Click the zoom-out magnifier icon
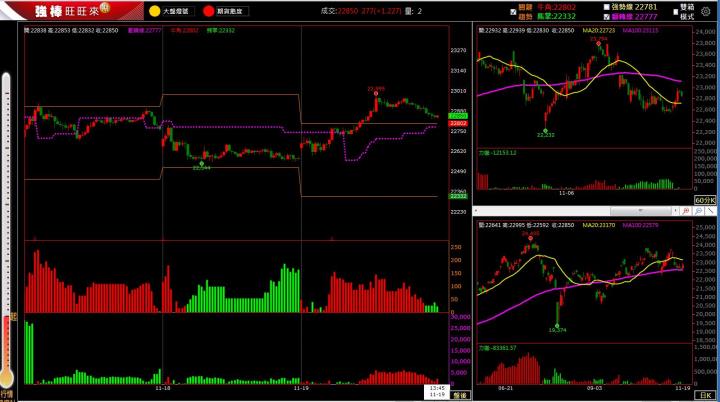 (x=699, y=211)
